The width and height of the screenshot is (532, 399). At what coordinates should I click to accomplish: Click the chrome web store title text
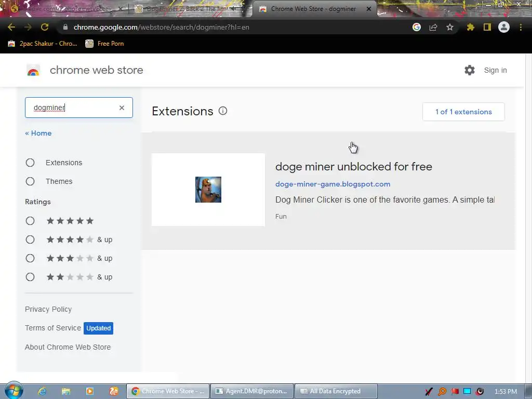[x=96, y=70]
